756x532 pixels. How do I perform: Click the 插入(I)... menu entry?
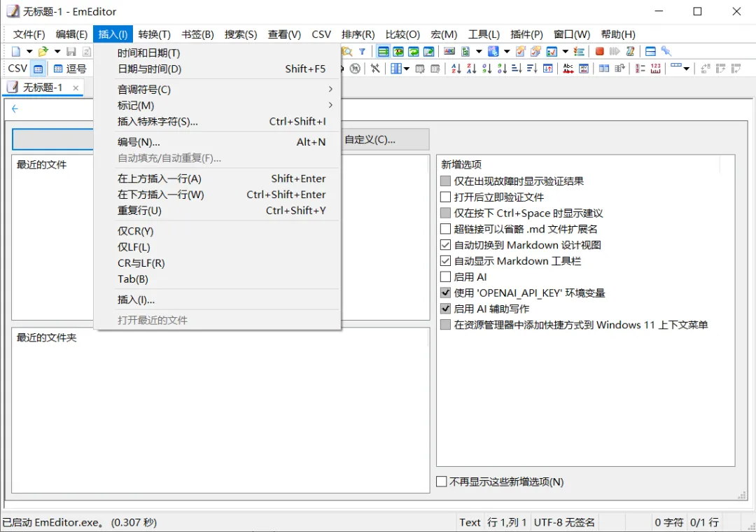pos(218,300)
